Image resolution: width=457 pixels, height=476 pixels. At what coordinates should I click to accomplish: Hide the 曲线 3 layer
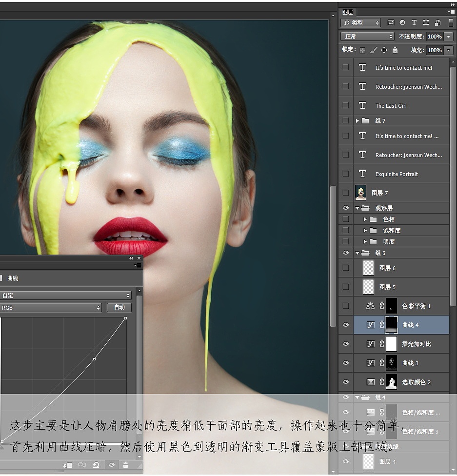(x=346, y=363)
